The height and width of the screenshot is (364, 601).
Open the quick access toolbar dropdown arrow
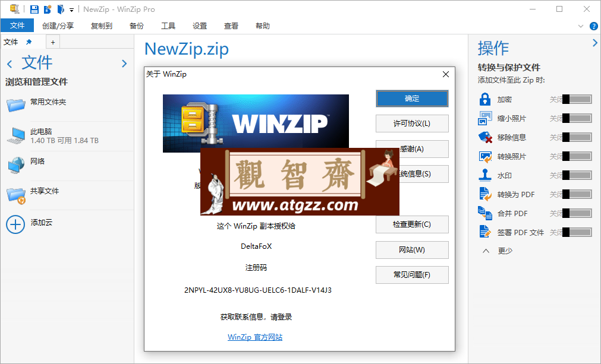click(x=72, y=10)
